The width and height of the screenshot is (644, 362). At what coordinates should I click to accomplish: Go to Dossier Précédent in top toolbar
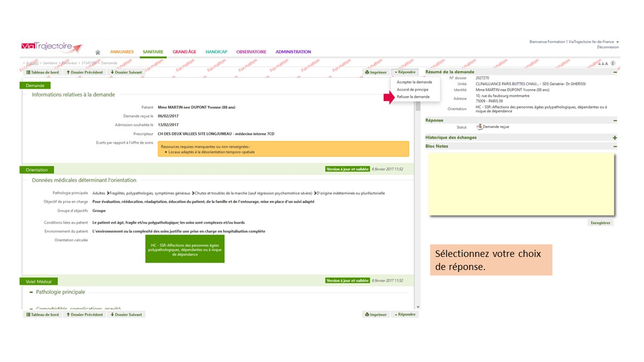85,72
